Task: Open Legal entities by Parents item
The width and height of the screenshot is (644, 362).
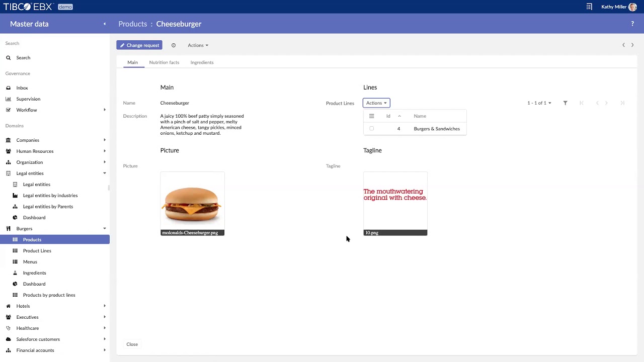Action: pyautogui.click(x=48, y=207)
